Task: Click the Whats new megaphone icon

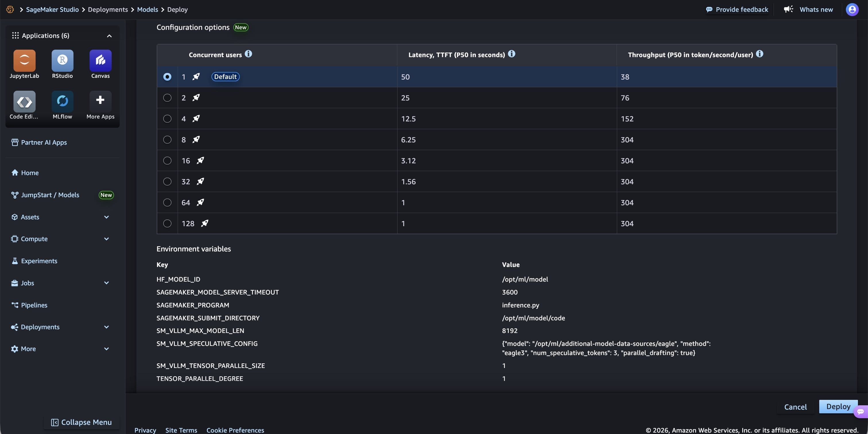Action: tap(788, 9)
